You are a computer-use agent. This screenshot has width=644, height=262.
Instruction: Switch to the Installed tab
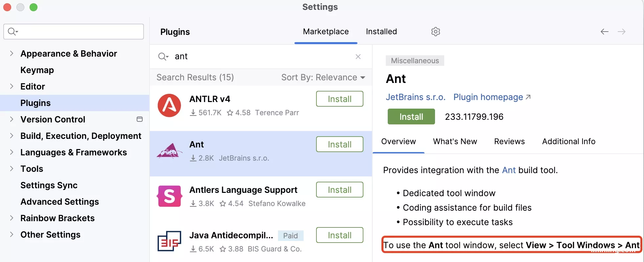point(381,32)
